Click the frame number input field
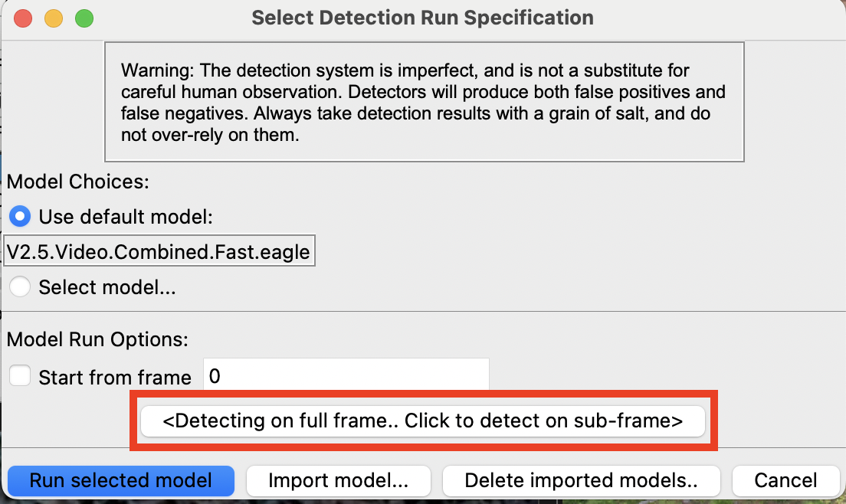The width and height of the screenshot is (846, 504). click(345, 375)
